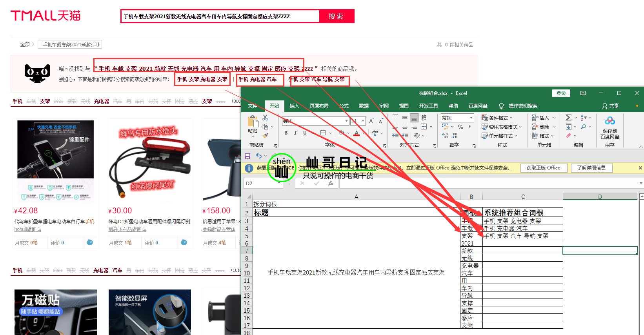The image size is (644, 335).
Task: Click the font color red A swatch
Action: [357, 133]
